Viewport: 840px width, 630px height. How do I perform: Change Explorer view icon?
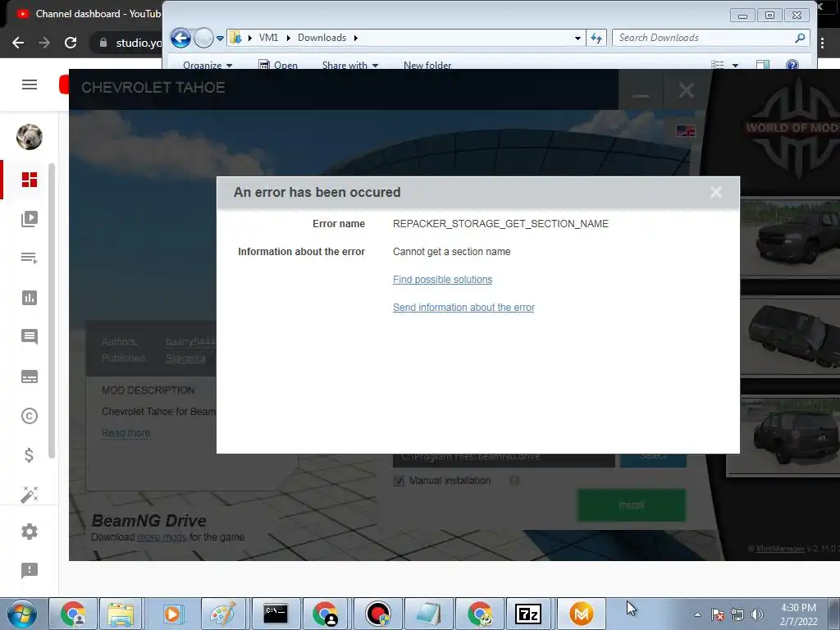717,65
